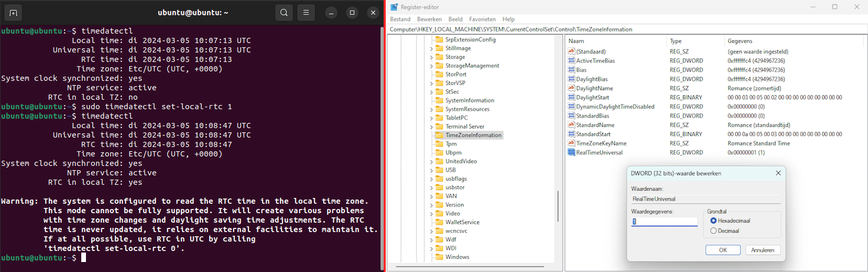The width and height of the screenshot is (868, 272).
Task: Expand the WDI tree node
Action: [431, 248]
